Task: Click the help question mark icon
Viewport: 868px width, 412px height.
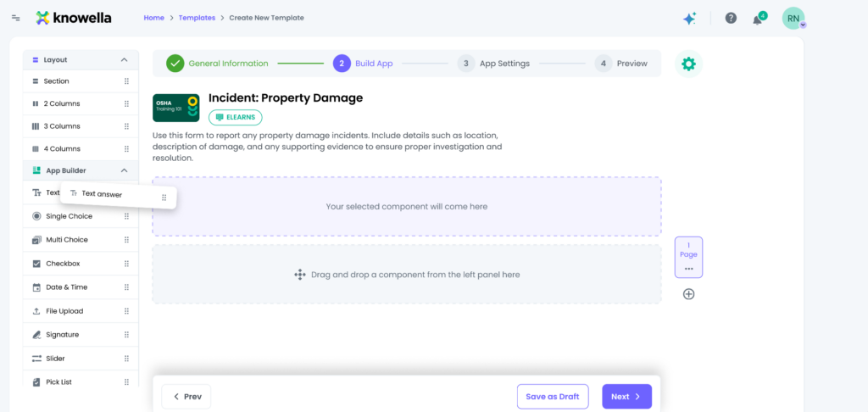Action: click(x=731, y=18)
